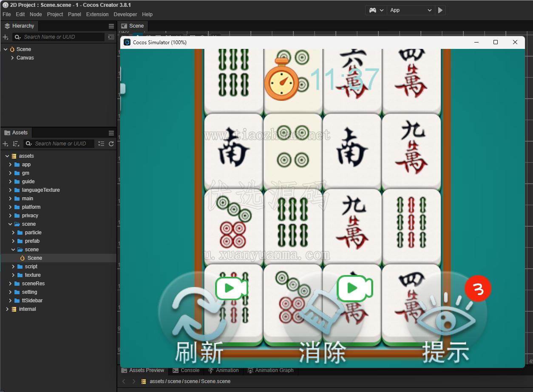Click the back arrow in assets preview path
This screenshot has width=533, height=392.
(x=124, y=381)
